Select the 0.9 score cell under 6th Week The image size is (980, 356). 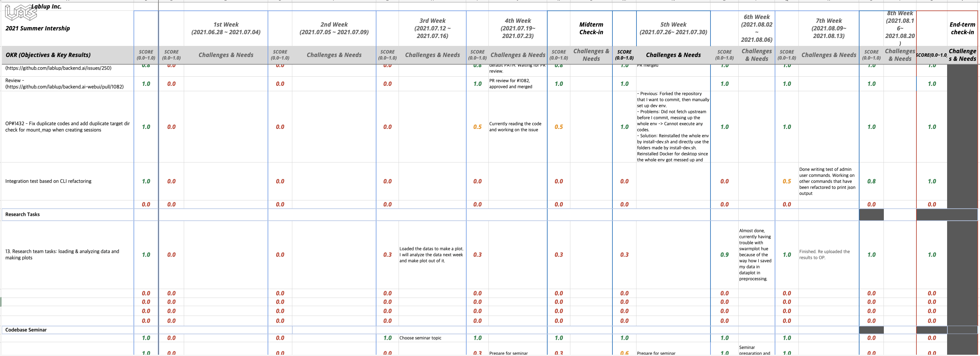tap(724, 254)
